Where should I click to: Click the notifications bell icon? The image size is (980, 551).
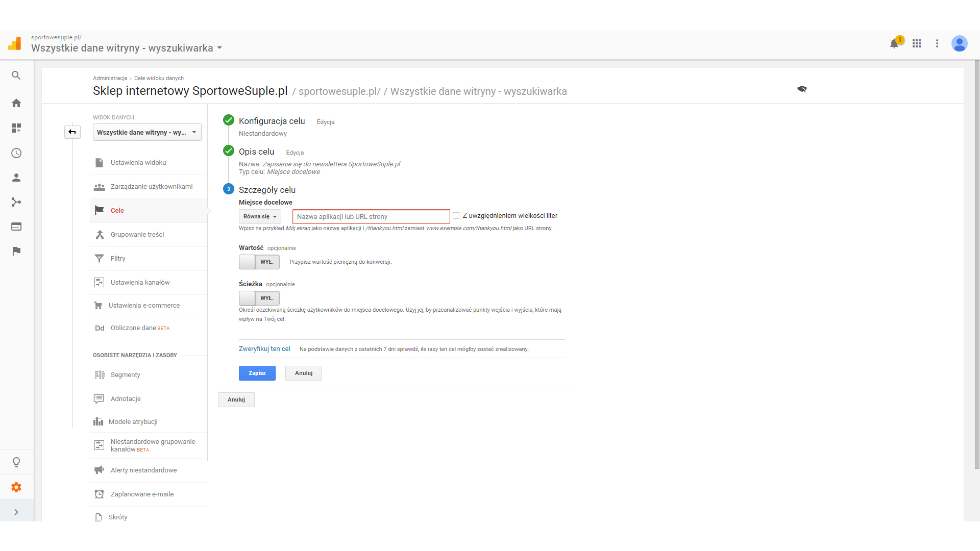click(894, 44)
